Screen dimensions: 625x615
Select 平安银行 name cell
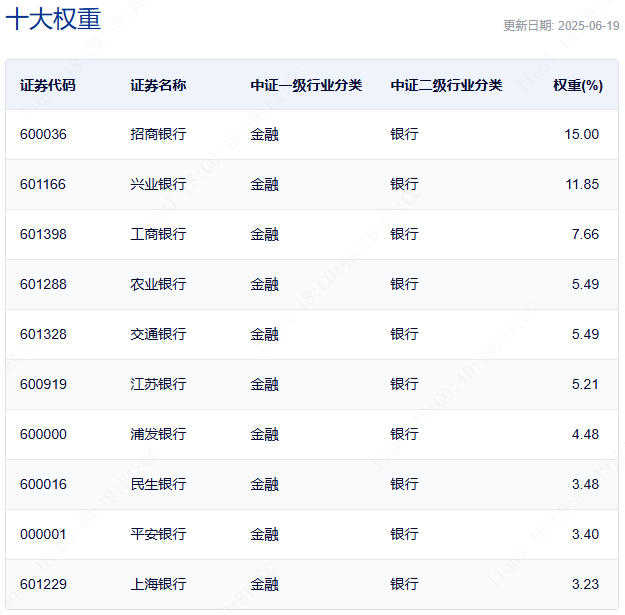(158, 534)
